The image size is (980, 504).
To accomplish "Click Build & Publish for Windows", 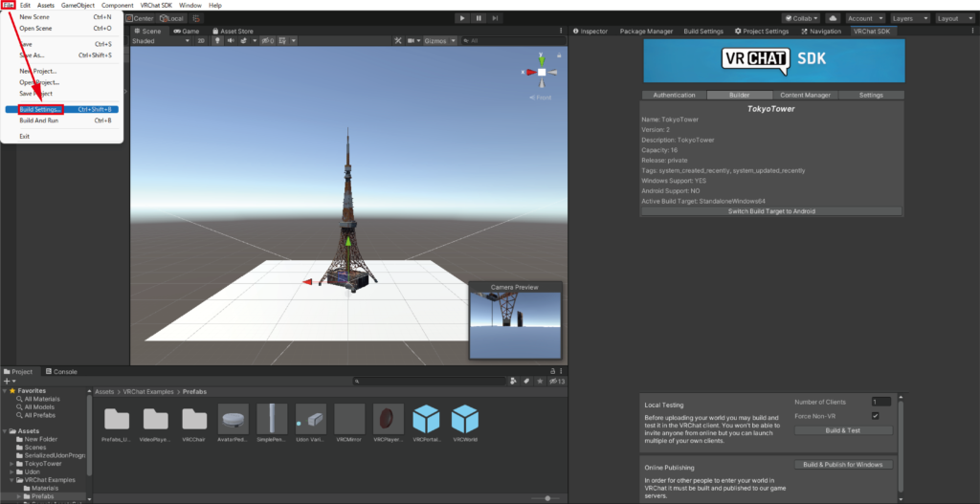I will point(842,465).
